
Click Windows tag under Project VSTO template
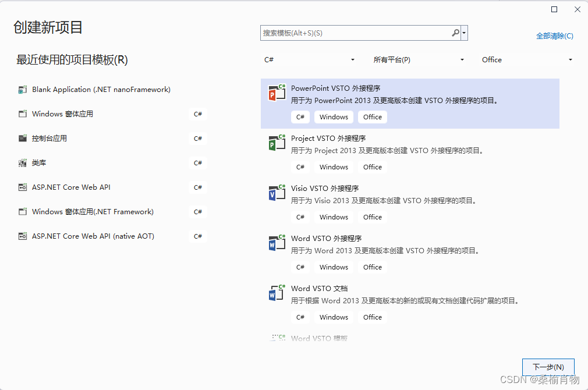tap(334, 167)
